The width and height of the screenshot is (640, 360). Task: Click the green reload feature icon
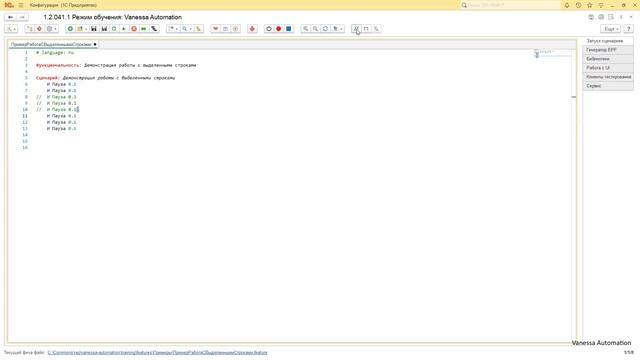pyautogui.click(x=114, y=29)
